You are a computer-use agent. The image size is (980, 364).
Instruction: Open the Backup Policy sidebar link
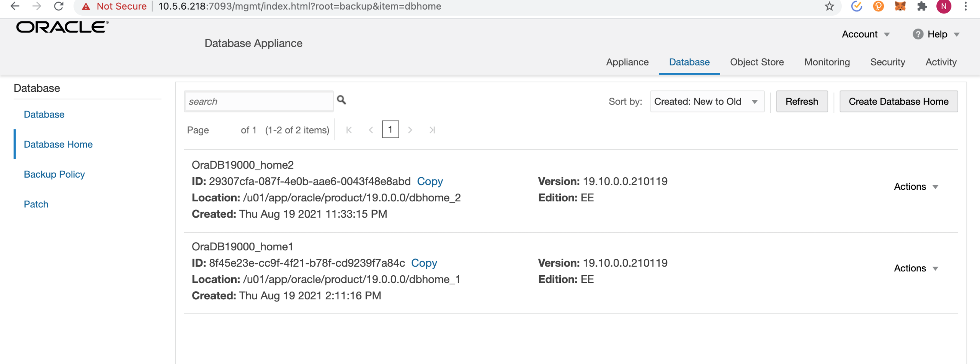tap(54, 174)
